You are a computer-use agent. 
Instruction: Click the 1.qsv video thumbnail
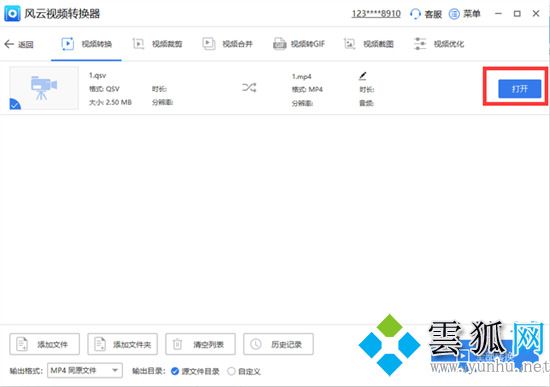[44, 88]
